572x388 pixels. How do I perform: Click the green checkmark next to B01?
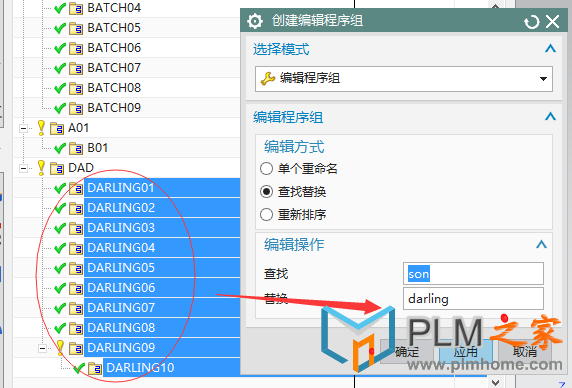60,148
